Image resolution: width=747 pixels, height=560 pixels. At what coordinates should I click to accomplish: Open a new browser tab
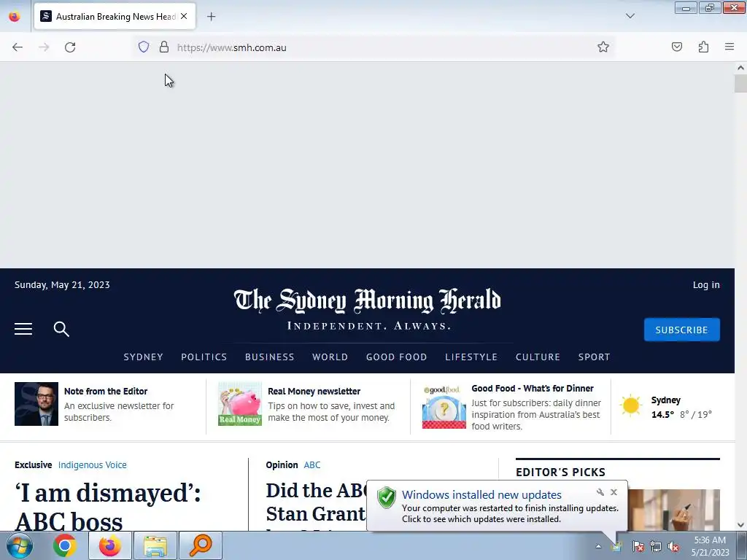coord(211,17)
